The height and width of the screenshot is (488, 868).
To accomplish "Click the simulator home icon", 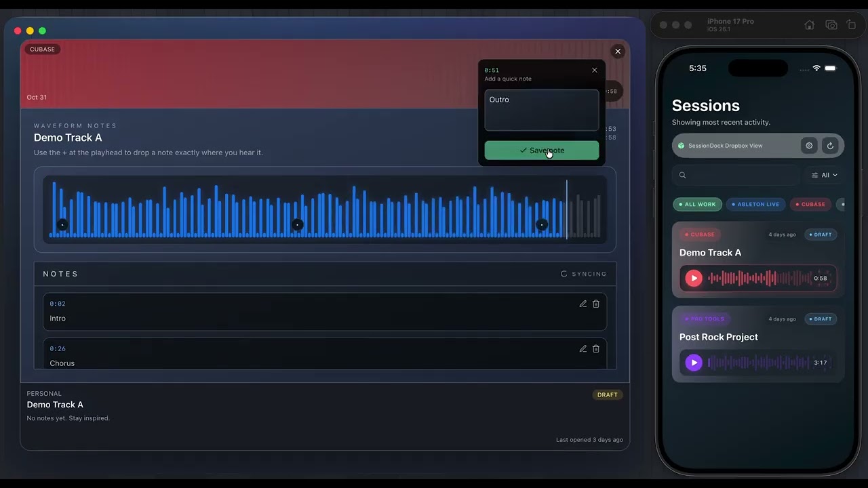I will pos(809,25).
